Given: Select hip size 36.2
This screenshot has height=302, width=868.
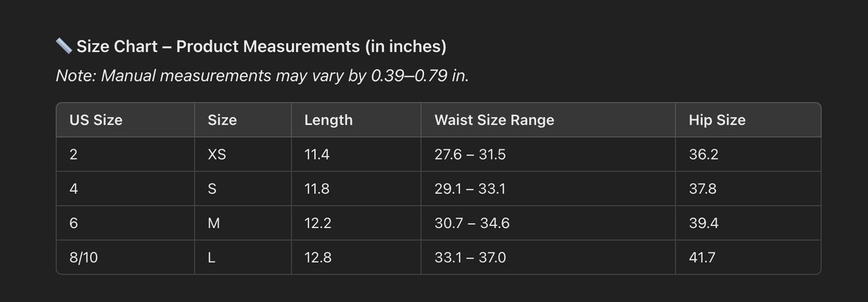Looking at the screenshot, I should coord(703,155).
